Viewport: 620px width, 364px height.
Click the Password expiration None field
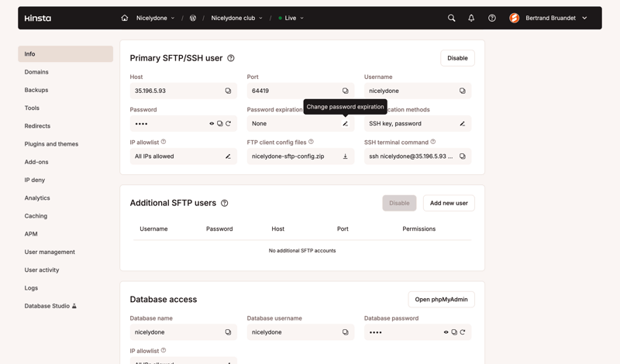pyautogui.click(x=301, y=124)
